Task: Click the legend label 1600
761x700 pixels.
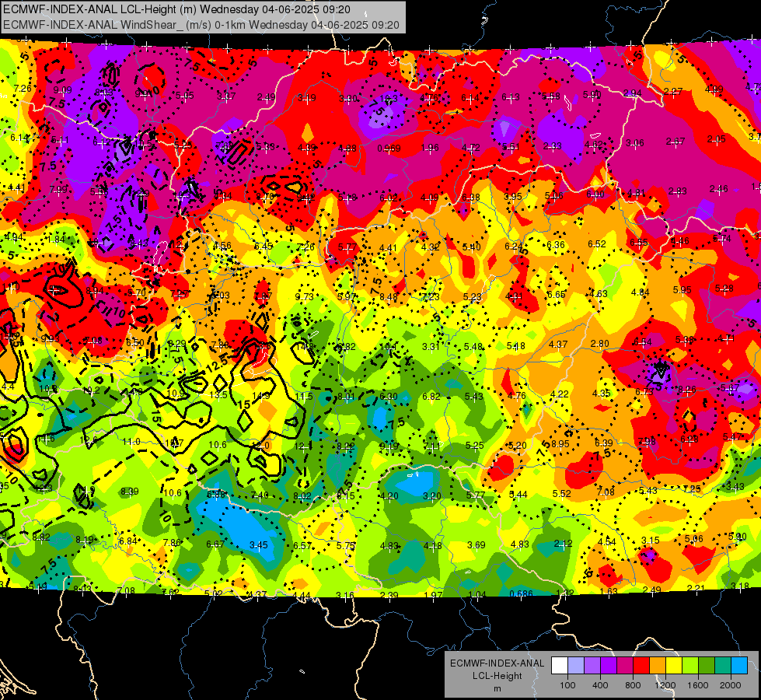Action: [x=698, y=685]
